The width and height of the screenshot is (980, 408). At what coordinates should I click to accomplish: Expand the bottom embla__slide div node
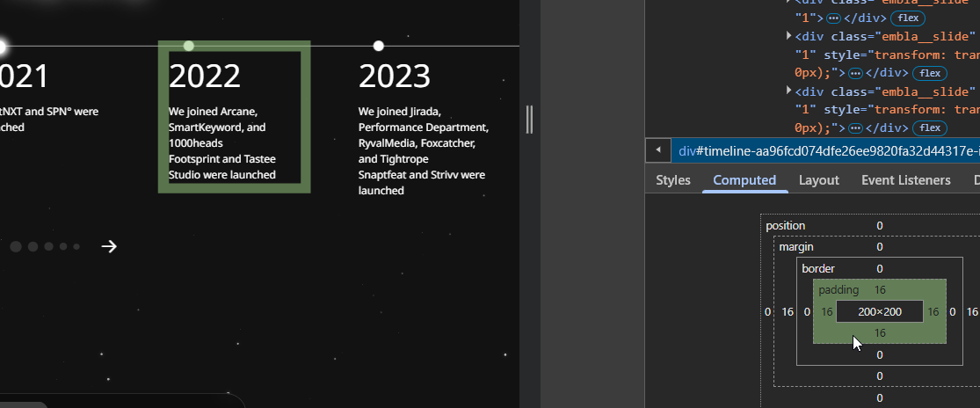tap(788, 91)
